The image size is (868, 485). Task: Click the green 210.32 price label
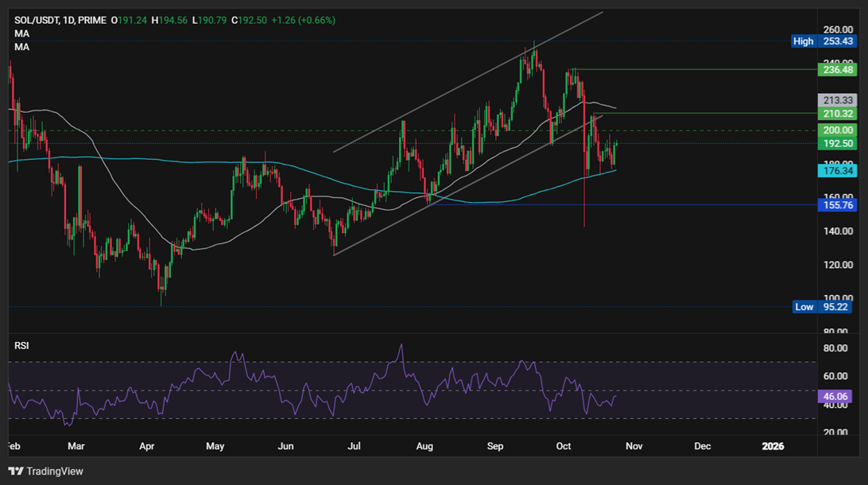pos(837,114)
